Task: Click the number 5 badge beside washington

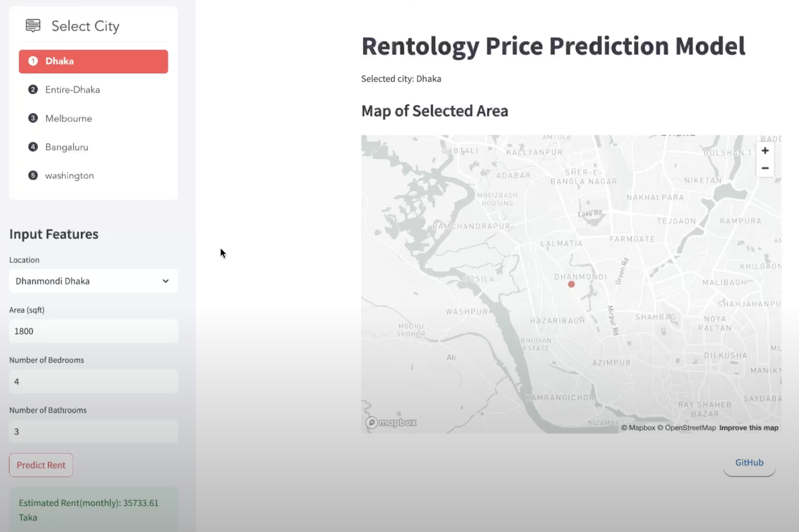Action: click(x=33, y=175)
